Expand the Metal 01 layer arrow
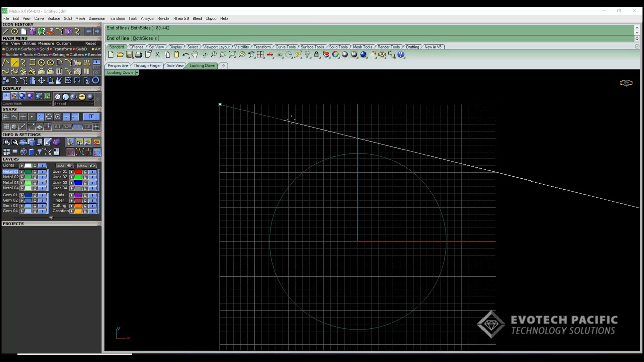This screenshot has height=362, width=644. 22,172
